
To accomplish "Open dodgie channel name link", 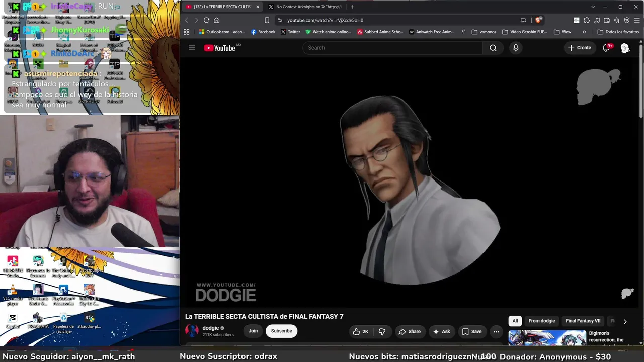I will [211, 328].
